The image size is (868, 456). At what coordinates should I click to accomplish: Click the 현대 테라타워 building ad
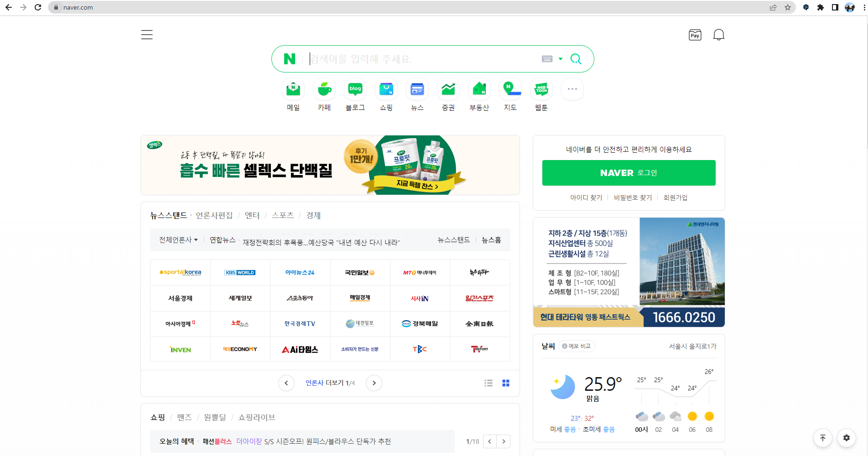pyautogui.click(x=629, y=272)
